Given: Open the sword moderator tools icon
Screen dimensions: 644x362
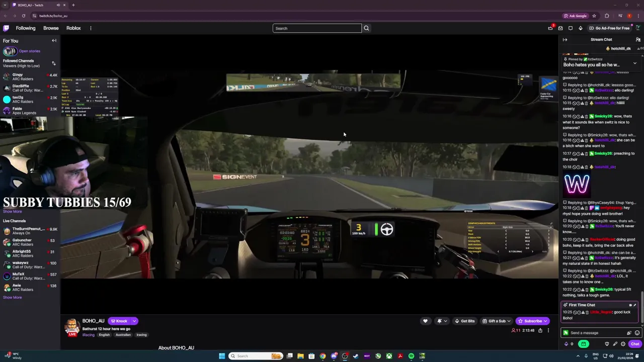Looking at the screenshot, I should coord(615,344).
